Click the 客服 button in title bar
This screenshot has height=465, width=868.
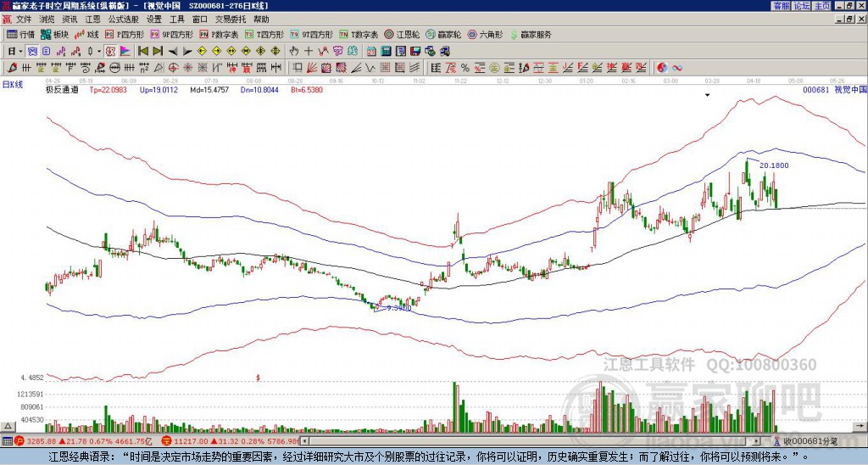tap(781, 6)
